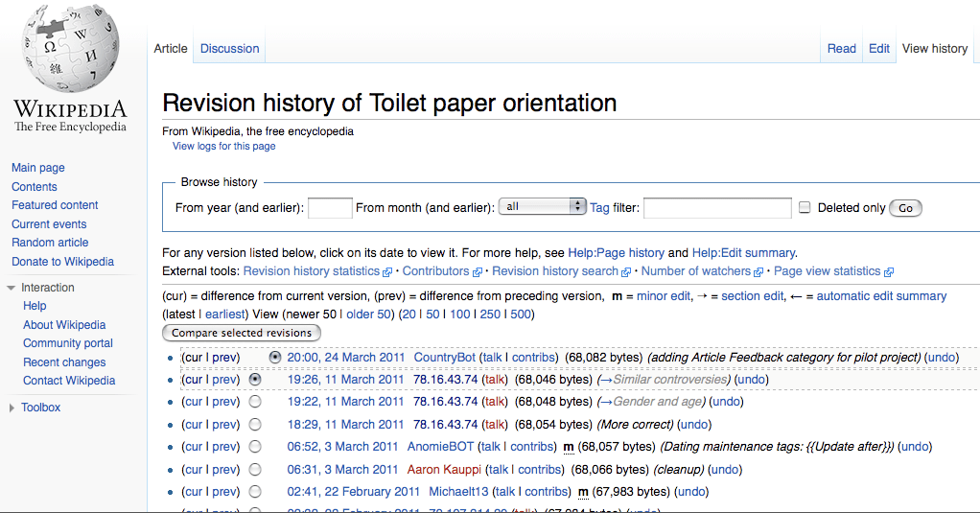Undo the 18:29 More correct revision
Viewport: 980px width, 513px height.
pyautogui.click(x=694, y=424)
